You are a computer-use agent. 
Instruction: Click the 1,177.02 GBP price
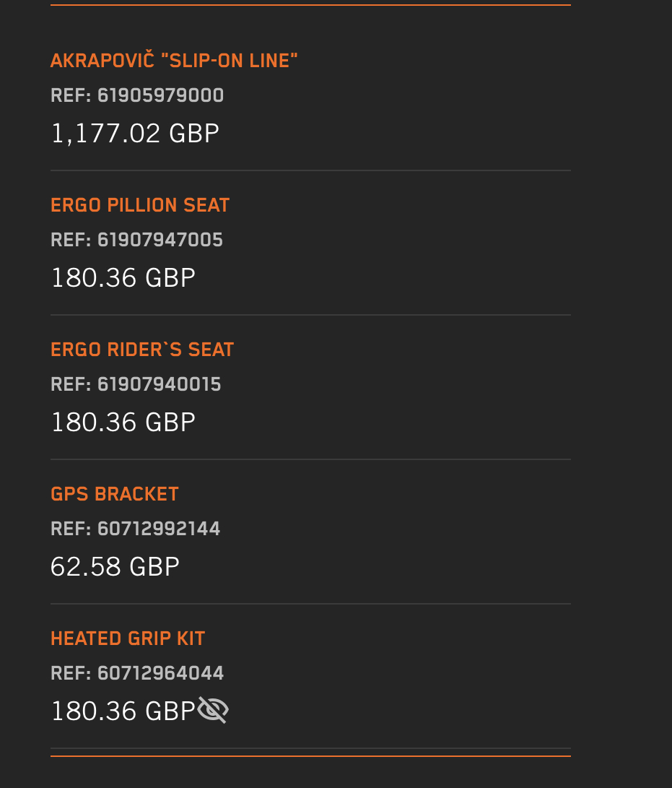pyautogui.click(x=135, y=134)
